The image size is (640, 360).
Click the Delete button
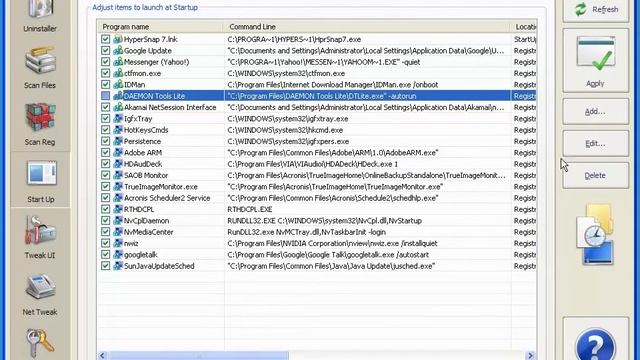596,176
